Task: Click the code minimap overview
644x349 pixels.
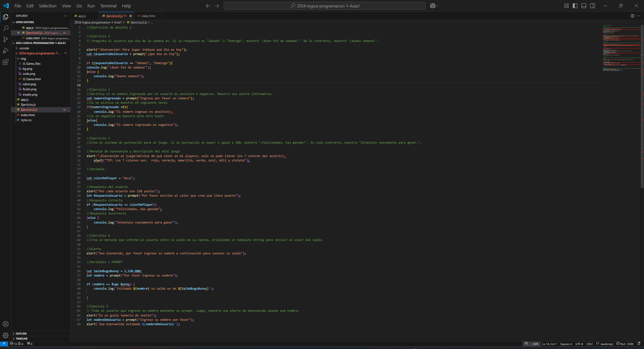Action: pyautogui.click(x=621, y=48)
